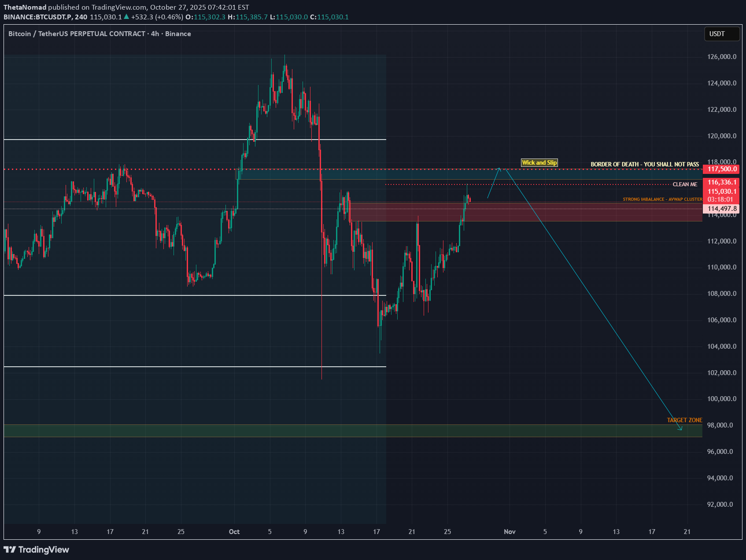The height and width of the screenshot is (560, 746).
Task: Click the orange TARGET ZONE label
Action: point(684,420)
